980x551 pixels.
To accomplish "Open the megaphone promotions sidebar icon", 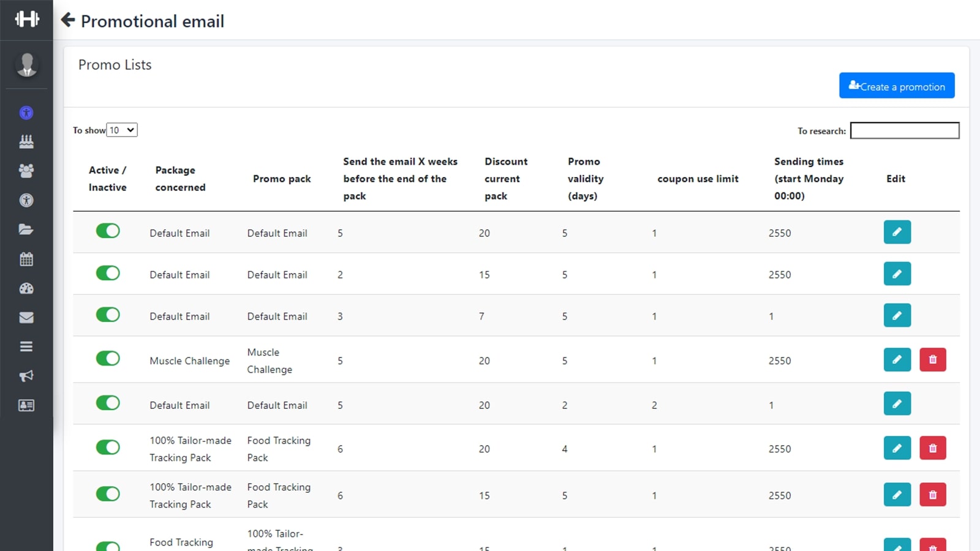I will pyautogui.click(x=26, y=376).
